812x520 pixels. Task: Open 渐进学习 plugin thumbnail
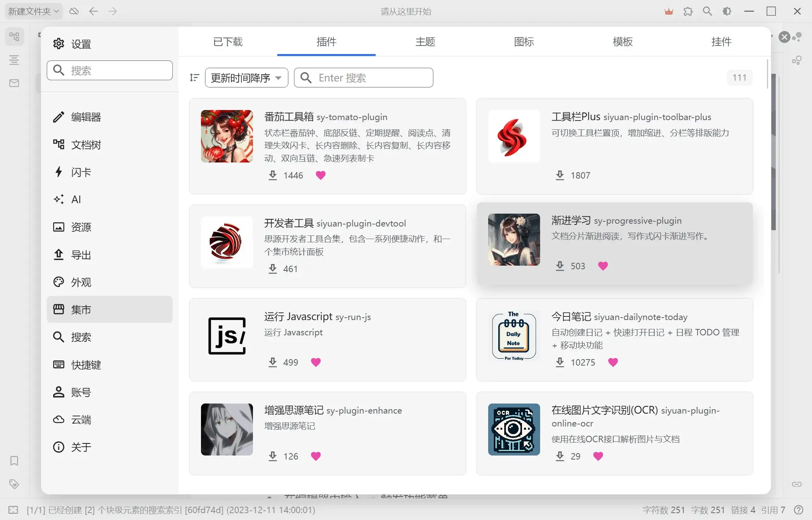[514, 239]
